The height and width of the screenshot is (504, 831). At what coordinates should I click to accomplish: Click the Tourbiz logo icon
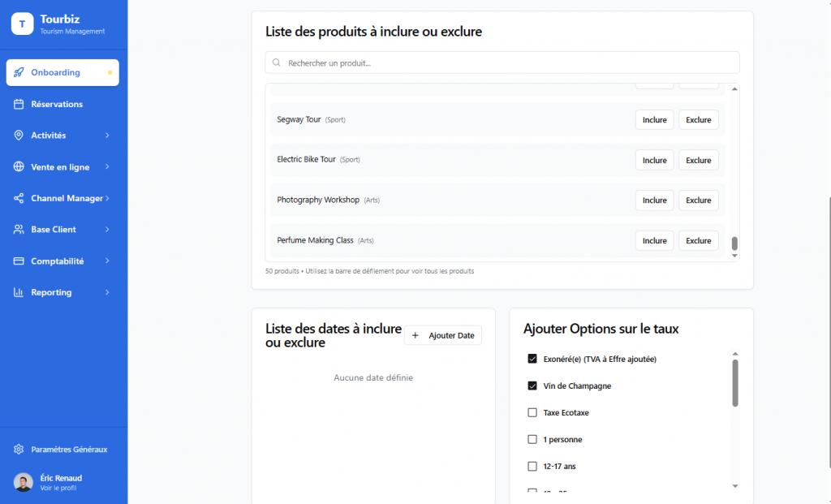click(x=22, y=24)
